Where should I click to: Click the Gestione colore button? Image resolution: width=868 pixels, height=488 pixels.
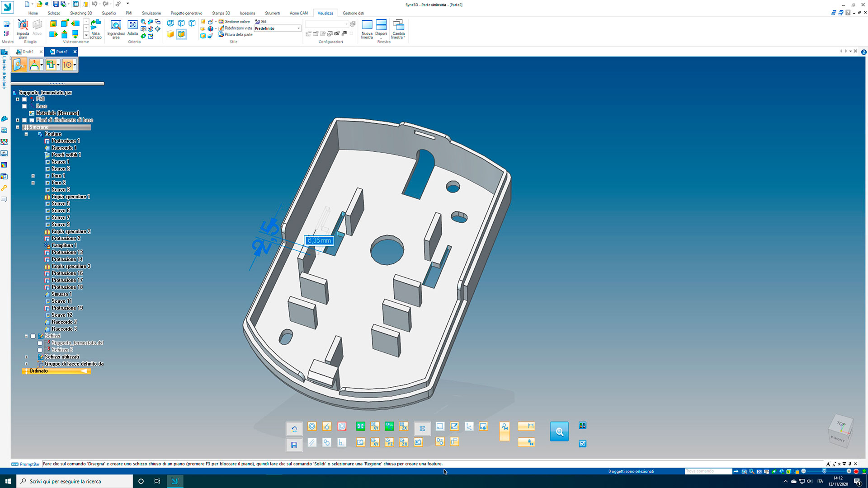click(x=234, y=22)
